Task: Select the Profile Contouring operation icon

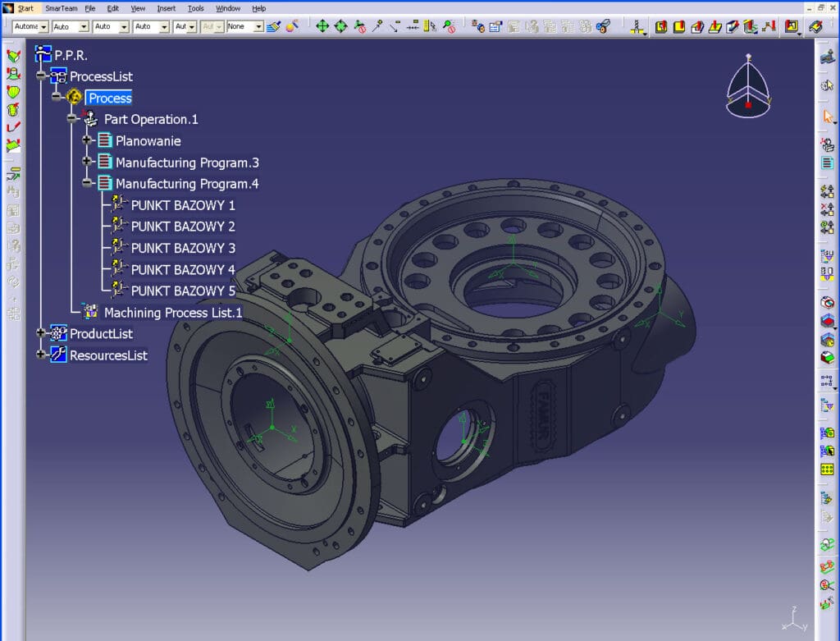Action: pos(697,26)
